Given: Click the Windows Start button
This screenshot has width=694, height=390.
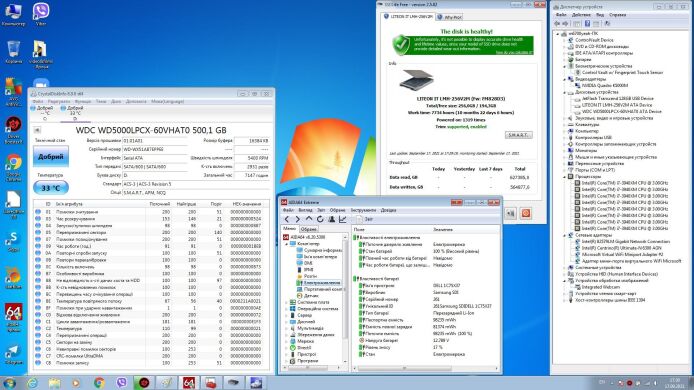Looking at the screenshot, I should (x=9, y=383).
